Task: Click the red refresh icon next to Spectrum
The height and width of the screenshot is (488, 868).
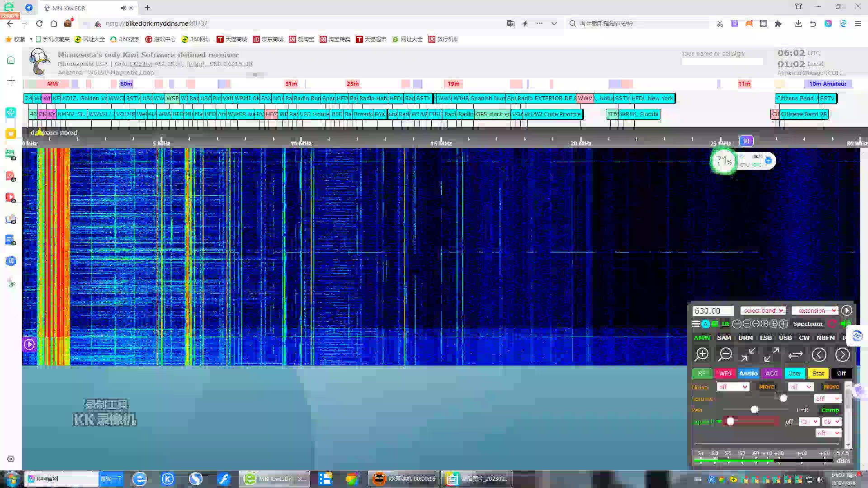Action: 832,324
